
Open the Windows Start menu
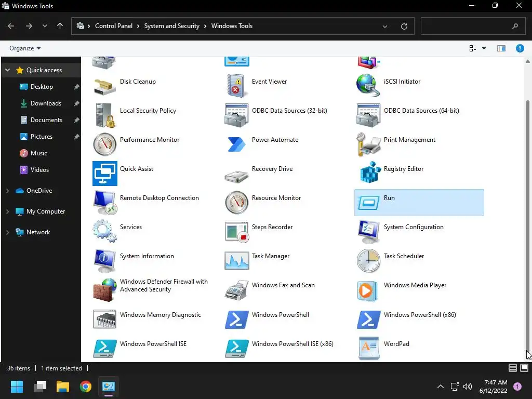coord(17,387)
